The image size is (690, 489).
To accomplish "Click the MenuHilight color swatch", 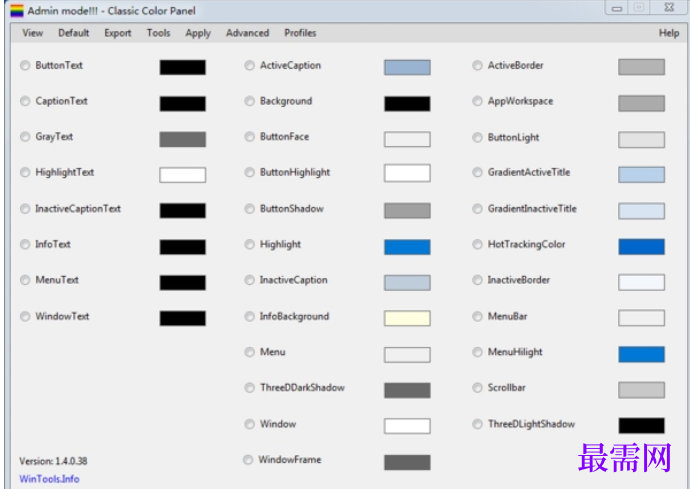I will coord(642,354).
